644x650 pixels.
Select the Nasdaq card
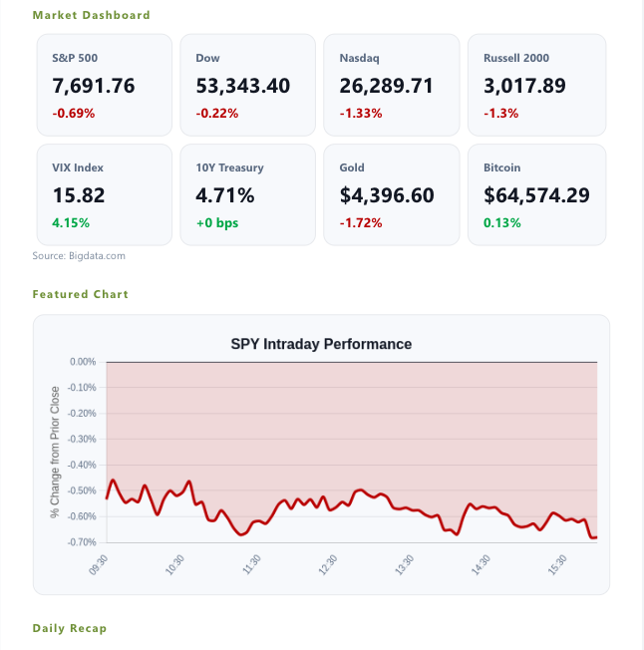tap(392, 85)
